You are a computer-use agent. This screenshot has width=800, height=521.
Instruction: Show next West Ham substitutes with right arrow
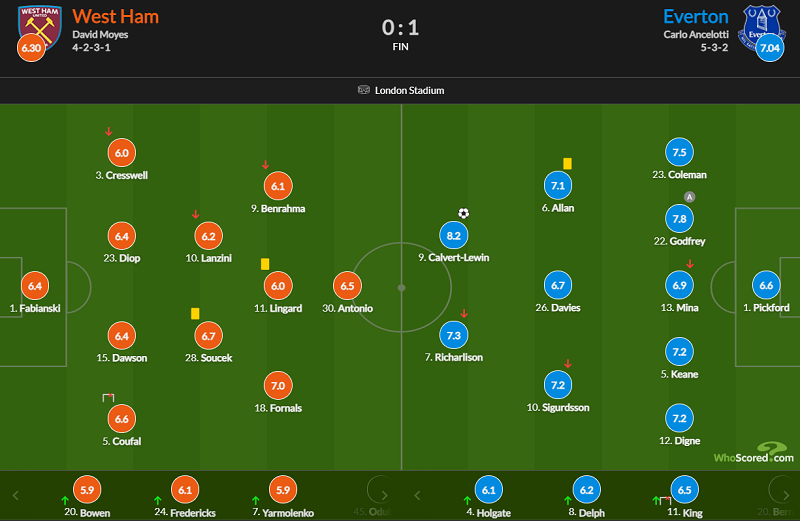click(x=384, y=495)
